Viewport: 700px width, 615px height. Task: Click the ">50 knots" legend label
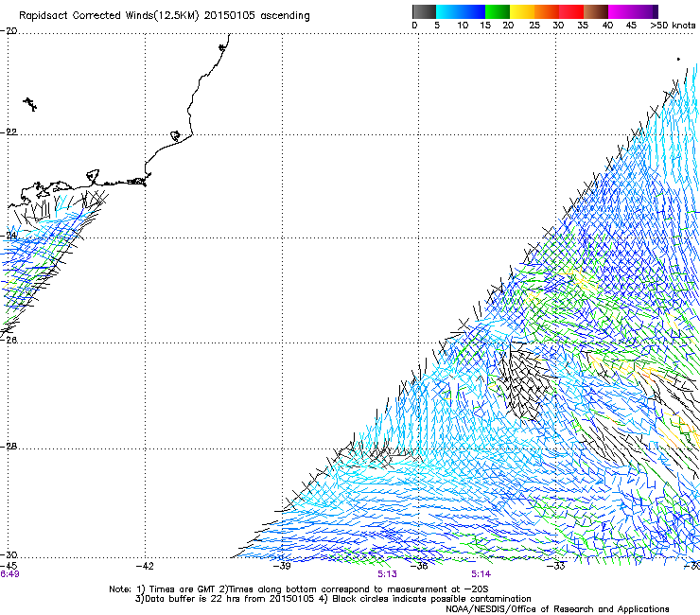pos(673,26)
